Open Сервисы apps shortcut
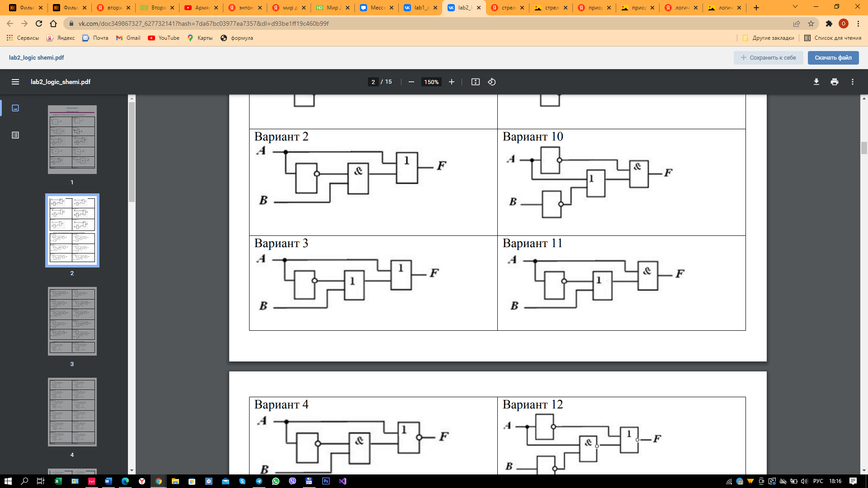 pos(23,38)
